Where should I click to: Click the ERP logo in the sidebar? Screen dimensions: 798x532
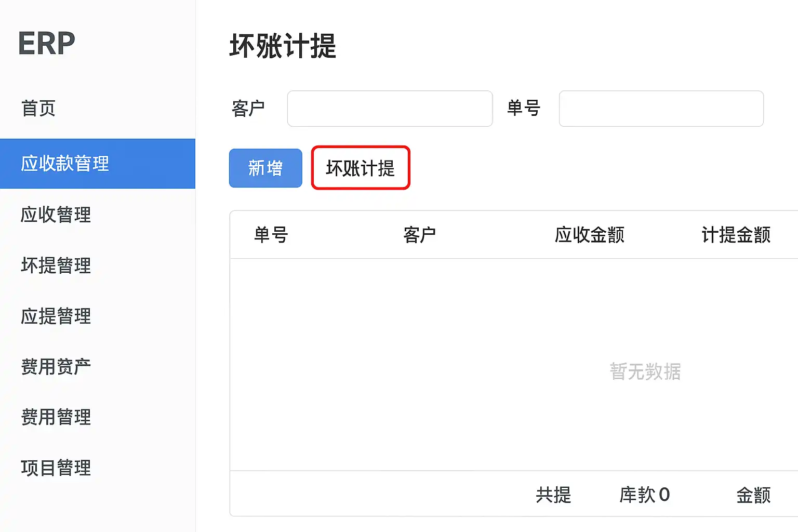[47, 43]
